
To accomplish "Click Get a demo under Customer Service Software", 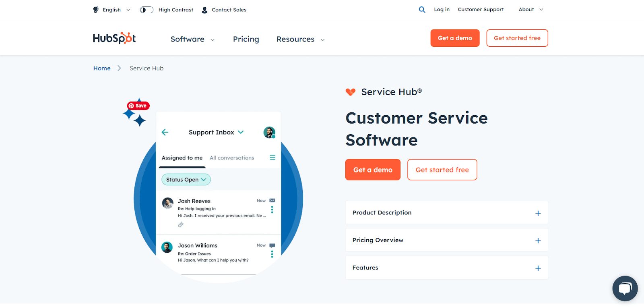I will pos(373,170).
